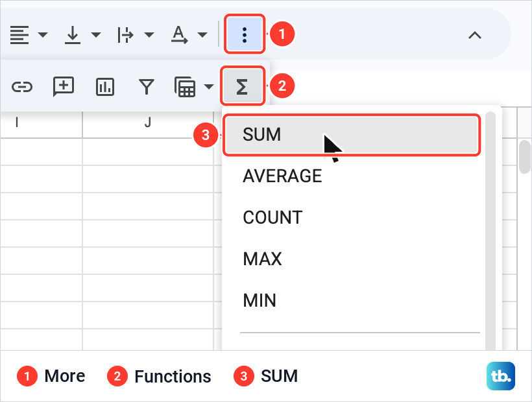Click the functions menu scrollbar
This screenshot has width=532, height=402.
point(490,230)
